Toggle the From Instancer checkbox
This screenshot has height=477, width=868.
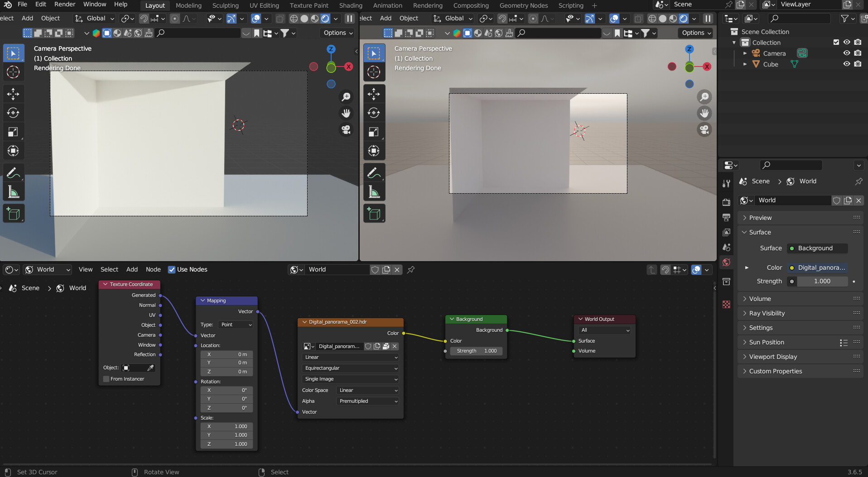(106, 379)
